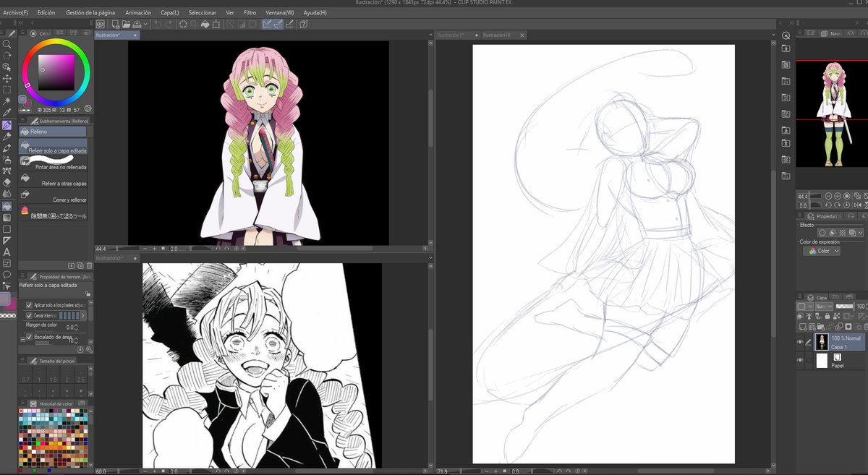Open the quick access search icon
Screen dimensions: 868x475
[786, 36]
